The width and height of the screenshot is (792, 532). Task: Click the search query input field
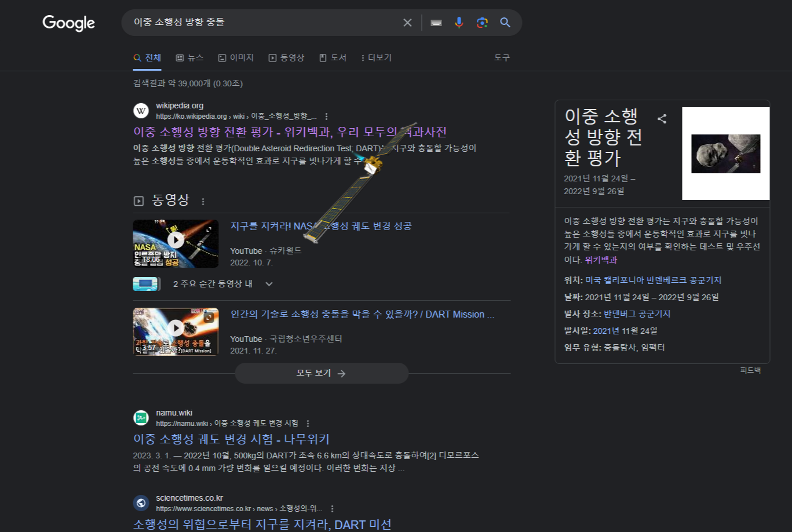[x=264, y=23]
